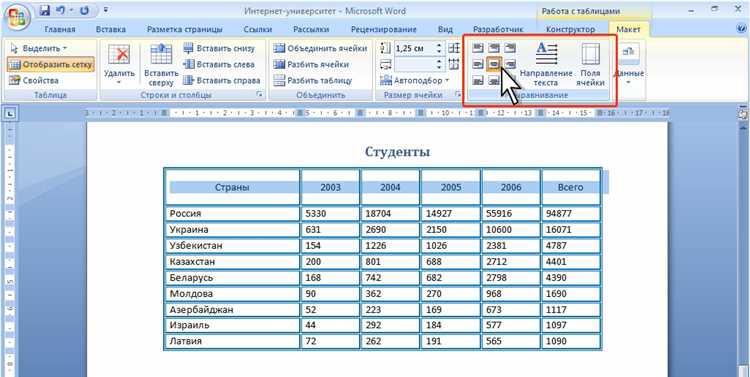Undo the last action

tap(61, 10)
